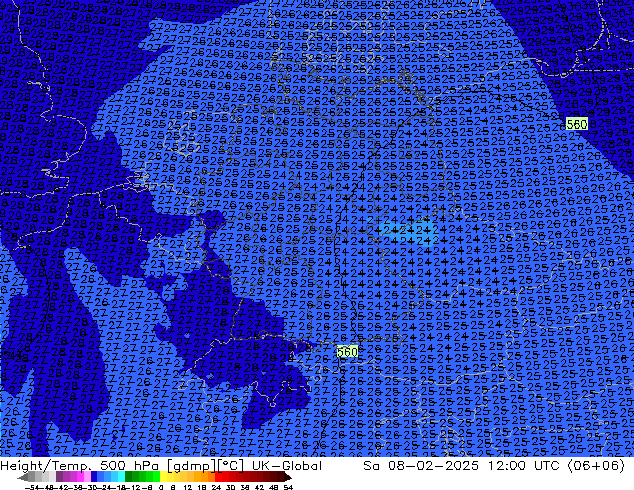Click the '[°C]' unit label

tap(231, 465)
